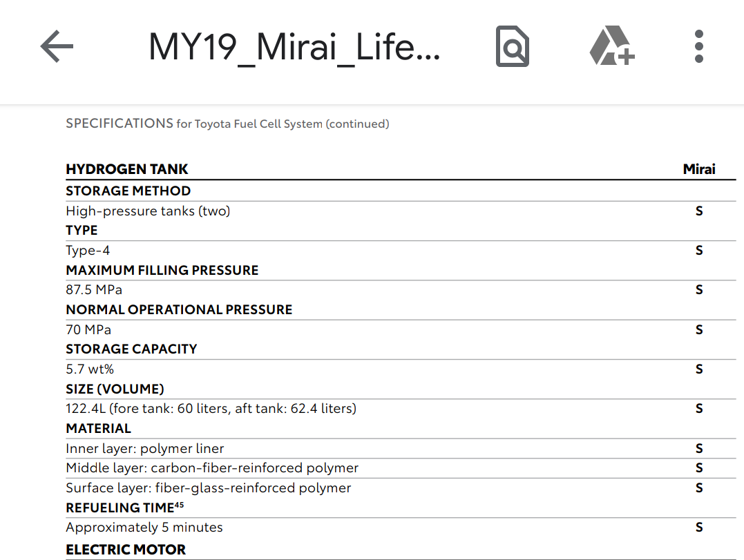Open the find-in-document search icon

click(x=512, y=47)
